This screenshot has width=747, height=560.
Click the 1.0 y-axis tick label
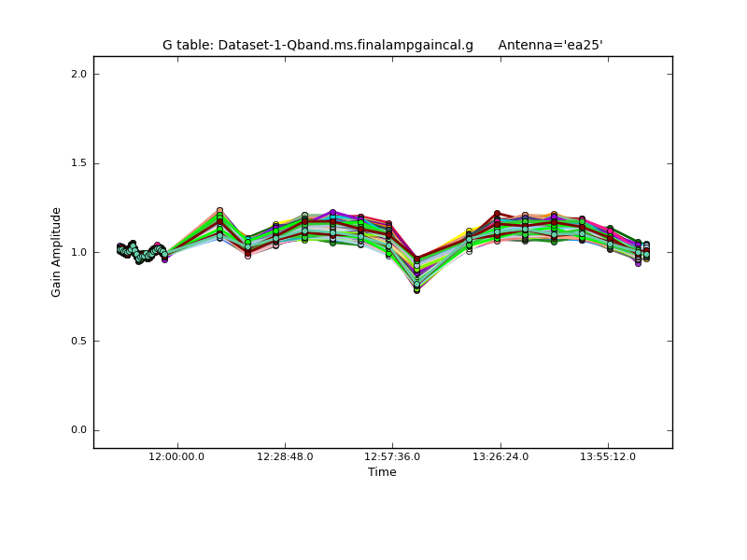(81, 252)
